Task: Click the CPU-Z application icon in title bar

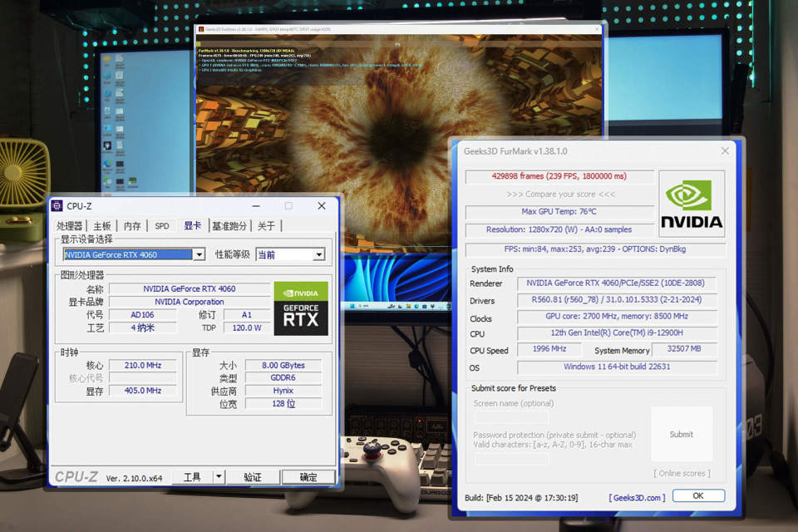Action: (57, 205)
